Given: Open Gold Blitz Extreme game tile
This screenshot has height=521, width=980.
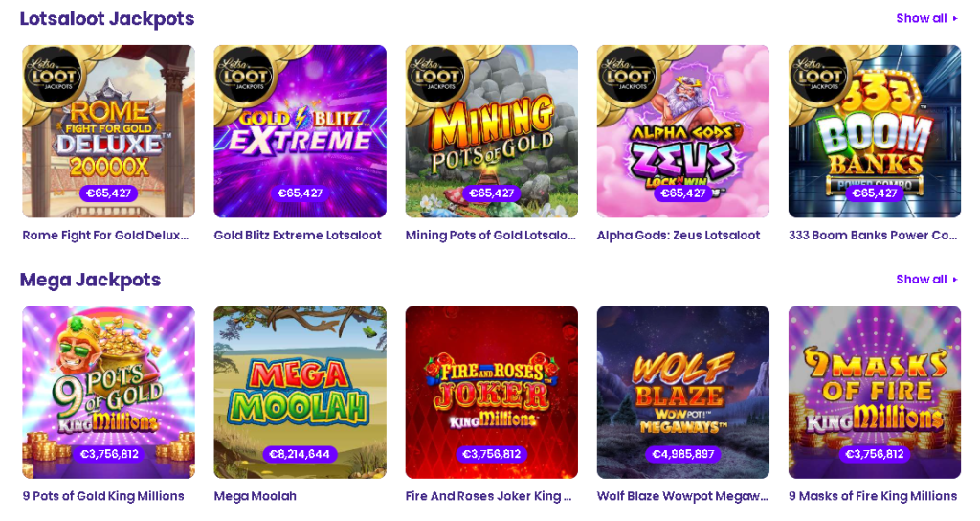Looking at the screenshot, I should point(300,131).
